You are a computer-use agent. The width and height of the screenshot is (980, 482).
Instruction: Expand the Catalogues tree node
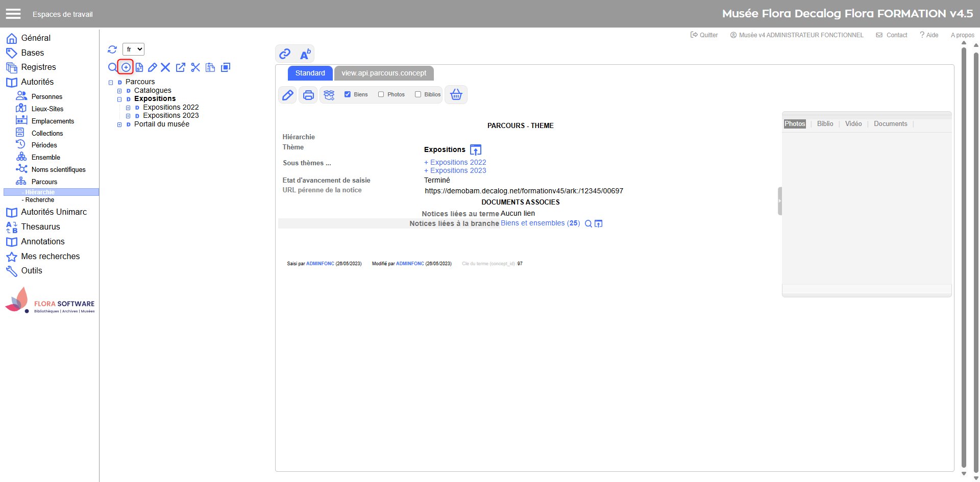pyautogui.click(x=119, y=91)
